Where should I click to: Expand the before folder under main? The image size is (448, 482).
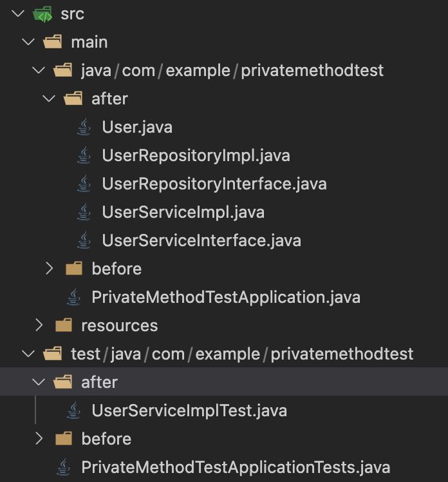[x=50, y=269]
